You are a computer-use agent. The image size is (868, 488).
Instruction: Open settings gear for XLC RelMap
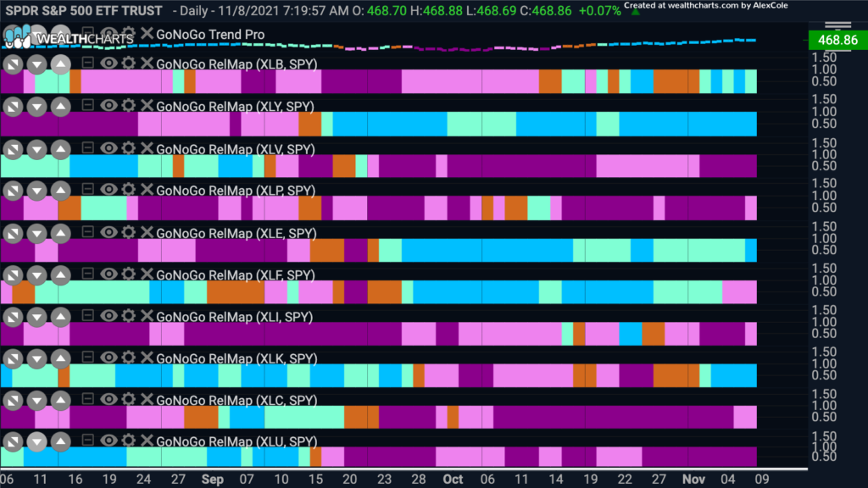tap(128, 400)
